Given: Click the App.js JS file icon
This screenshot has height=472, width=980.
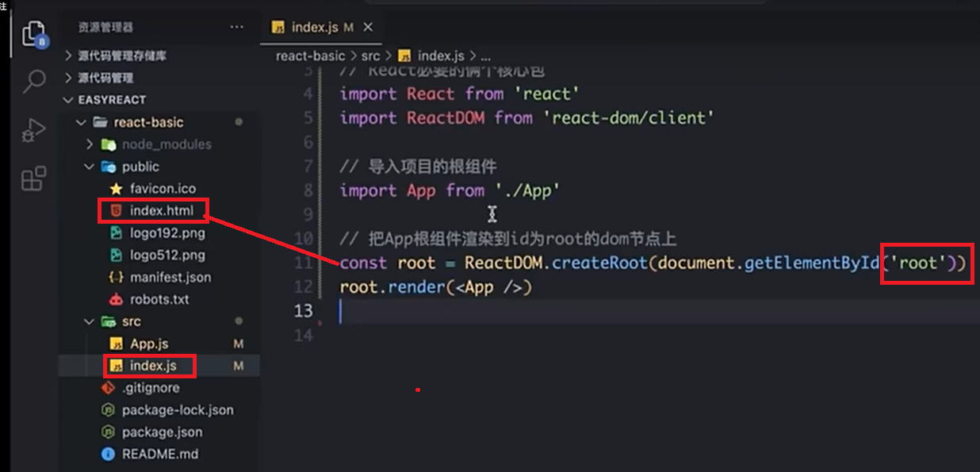Looking at the screenshot, I should 116,344.
